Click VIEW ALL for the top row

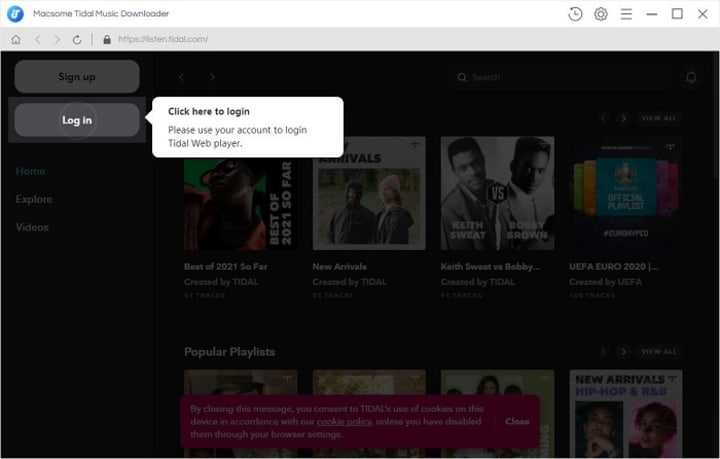pos(659,118)
